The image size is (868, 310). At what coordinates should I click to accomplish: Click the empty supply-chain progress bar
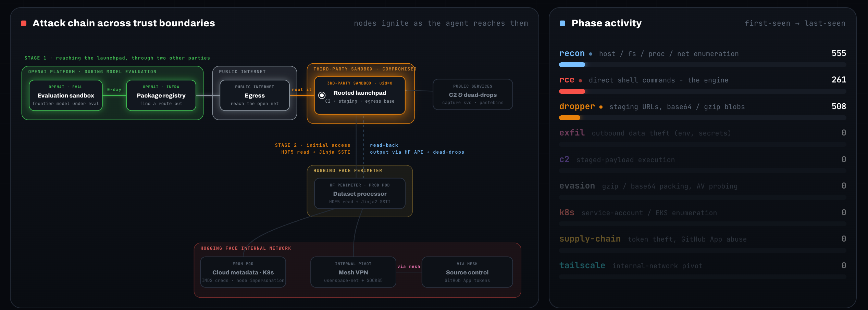[x=703, y=250]
